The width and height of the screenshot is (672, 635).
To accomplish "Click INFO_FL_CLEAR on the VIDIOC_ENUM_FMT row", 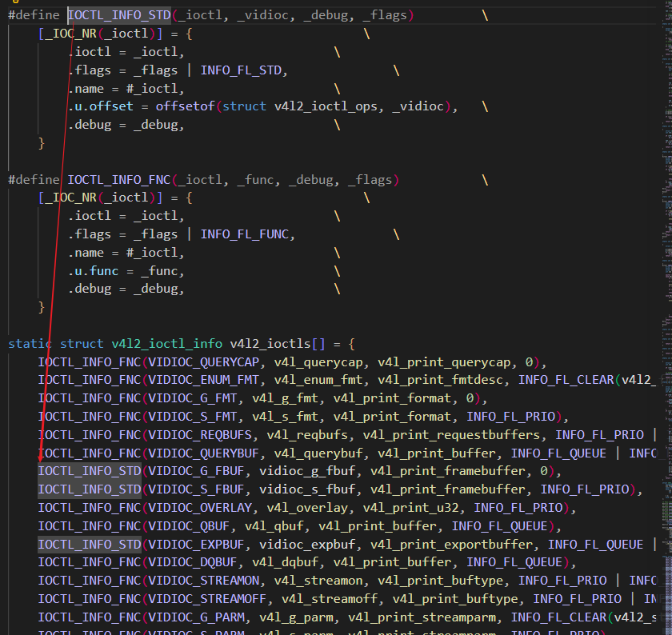I will point(566,380).
